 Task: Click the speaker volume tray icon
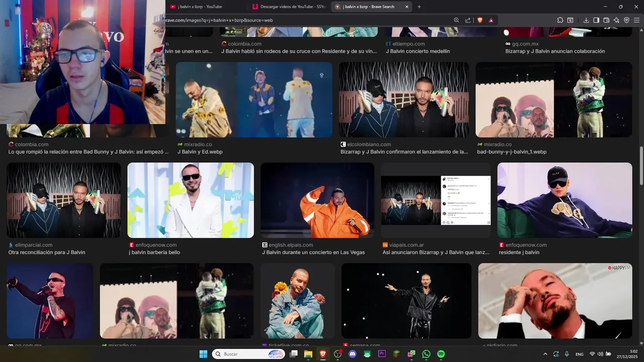tap(600, 354)
